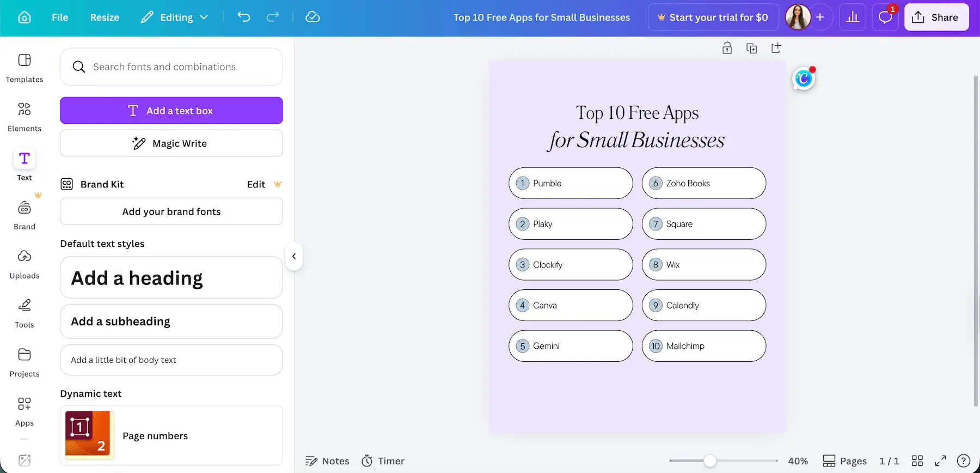Open Magic Media icon at sidebar bottom

[24, 460]
